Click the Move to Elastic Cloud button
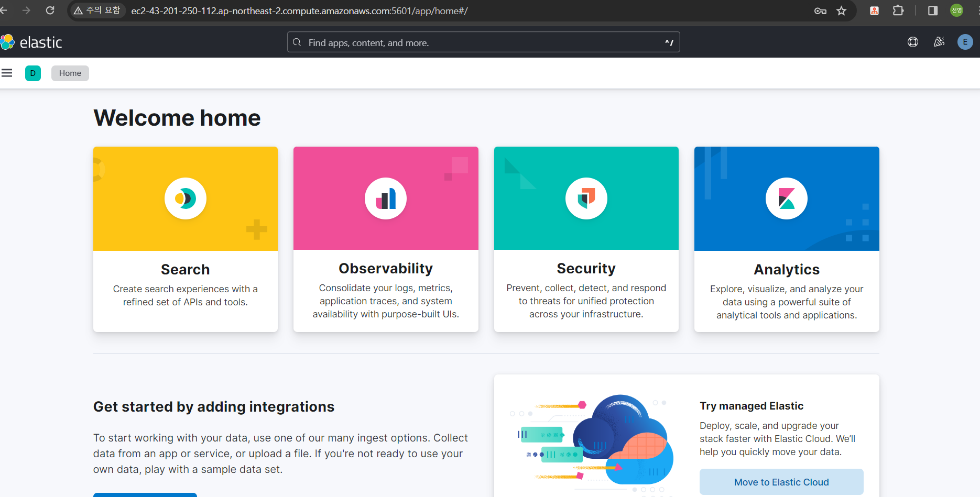 781,482
